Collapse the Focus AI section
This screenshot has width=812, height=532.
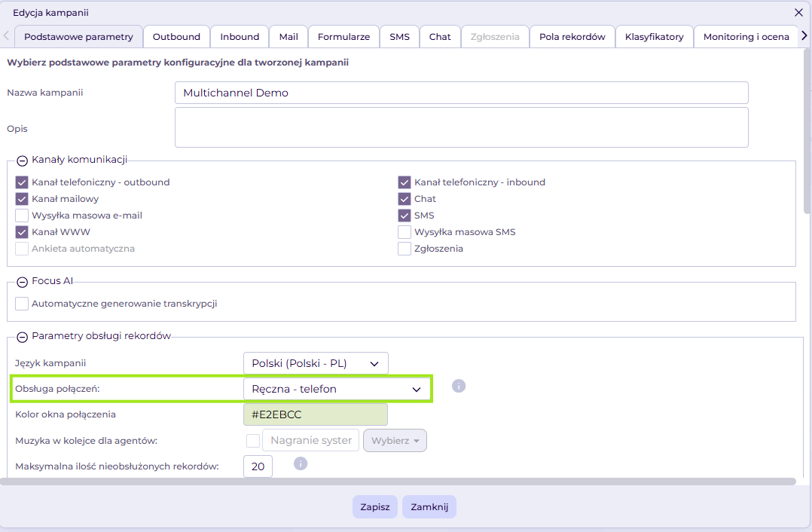pos(22,283)
